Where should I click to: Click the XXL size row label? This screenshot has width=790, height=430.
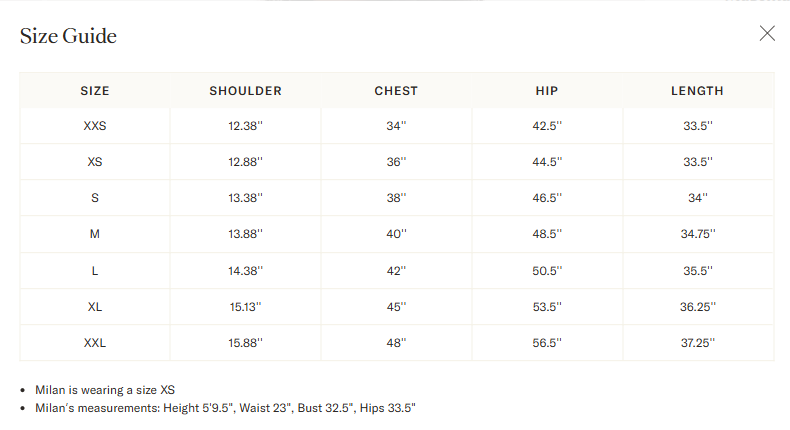(95, 343)
